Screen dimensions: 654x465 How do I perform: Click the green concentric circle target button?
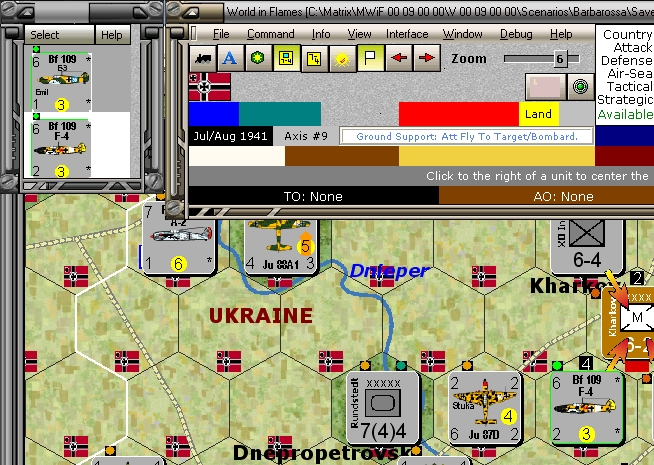point(580,87)
